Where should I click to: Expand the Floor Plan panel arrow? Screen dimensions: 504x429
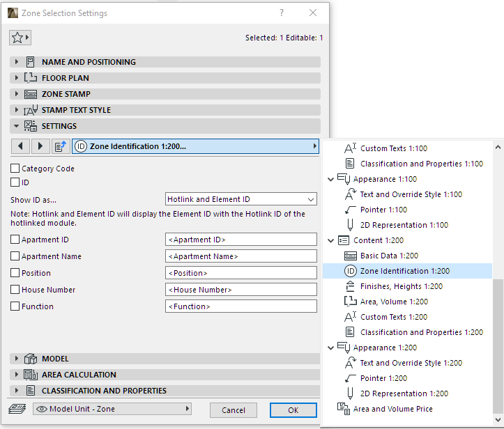tap(17, 78)
